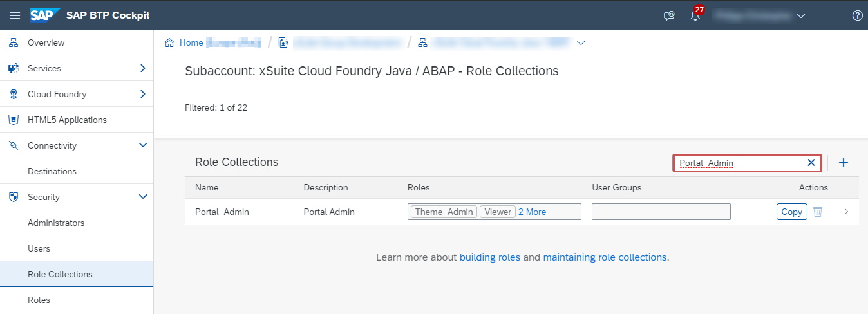Click the Copy button for Portal_Admin

[791, 212]
